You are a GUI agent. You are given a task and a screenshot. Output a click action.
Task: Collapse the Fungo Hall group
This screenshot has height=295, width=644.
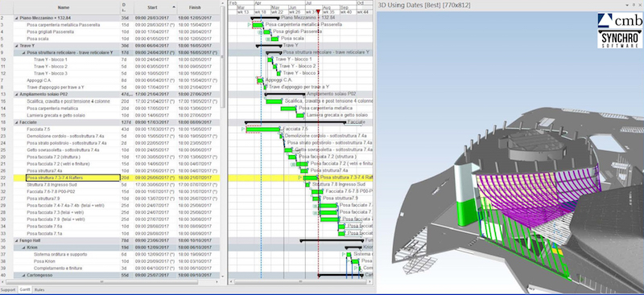point(16,240)
